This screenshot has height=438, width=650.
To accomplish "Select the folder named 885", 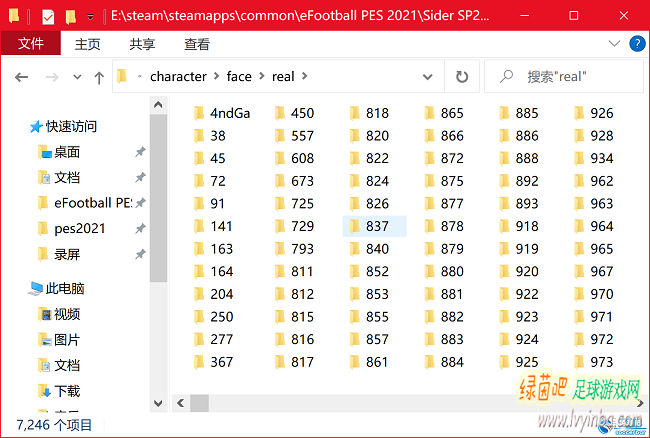I will (519, 113).
